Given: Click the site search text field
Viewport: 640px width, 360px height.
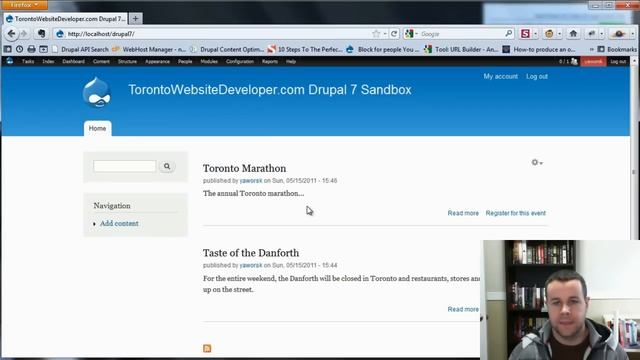Looking at the screenshot, I should pos(124,166).
